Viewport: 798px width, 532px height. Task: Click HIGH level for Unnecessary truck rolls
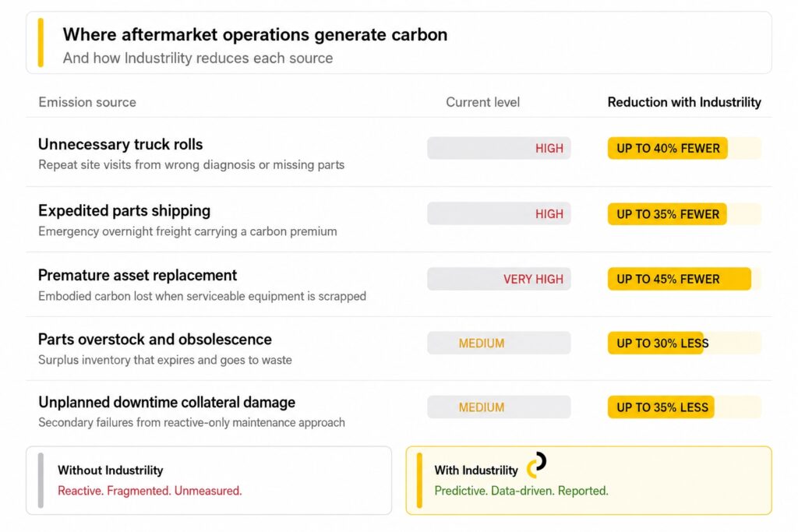499,148
